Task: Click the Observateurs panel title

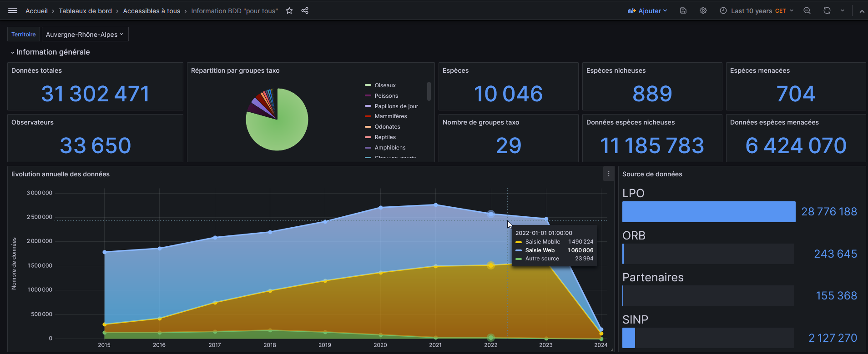Action: [32, 122]
